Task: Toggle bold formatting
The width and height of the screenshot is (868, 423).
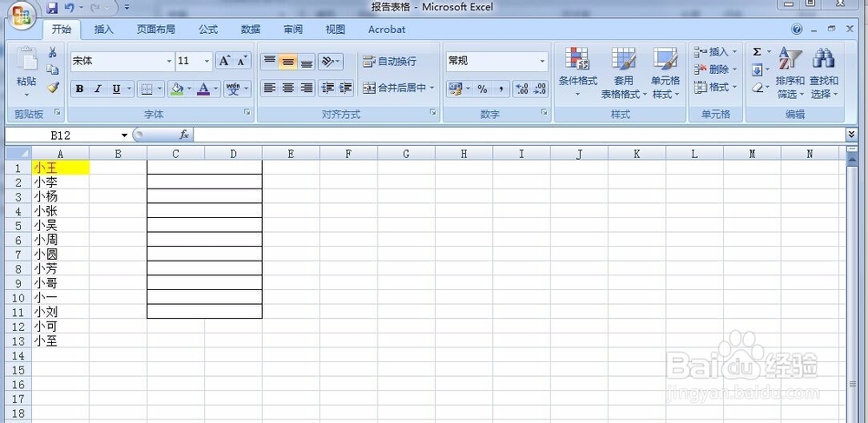Action: (80, 89)
